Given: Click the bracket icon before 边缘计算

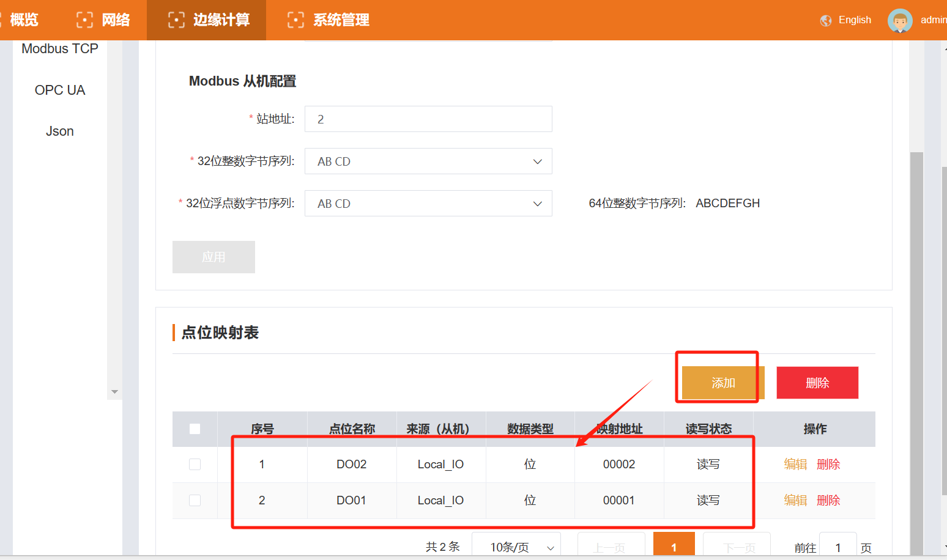Looking at the screenshot, I should point(176,20).
